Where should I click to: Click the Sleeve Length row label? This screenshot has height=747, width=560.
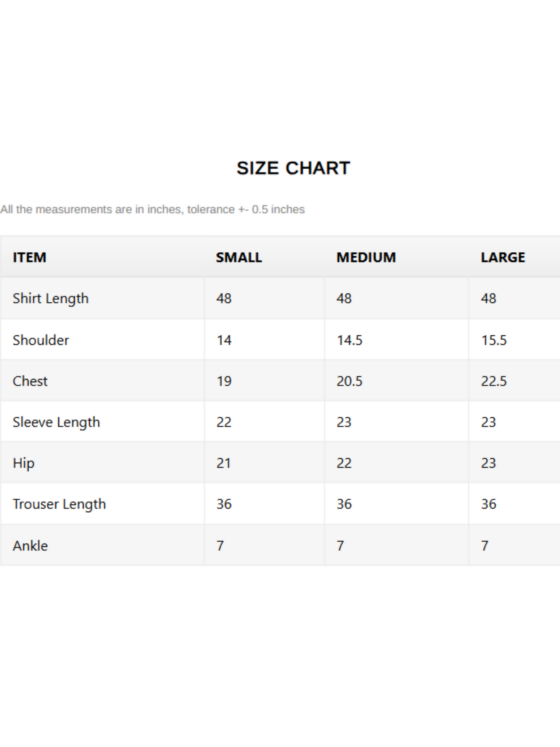click(x=56, y=422)
